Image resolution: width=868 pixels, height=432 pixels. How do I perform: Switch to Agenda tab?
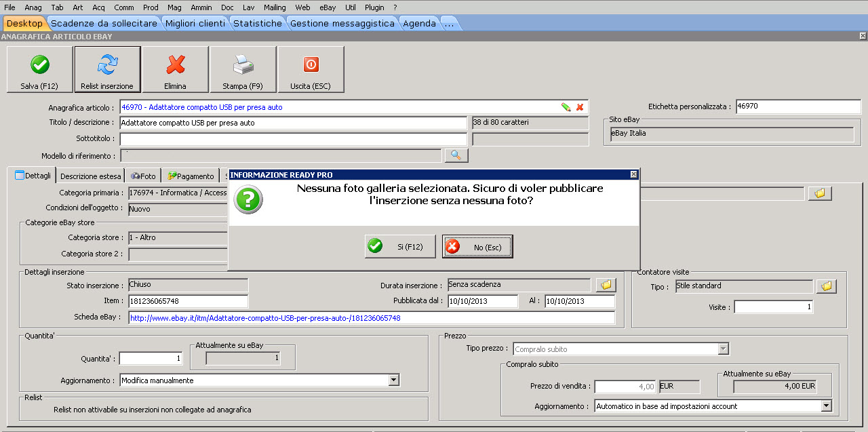coord(420,23)
